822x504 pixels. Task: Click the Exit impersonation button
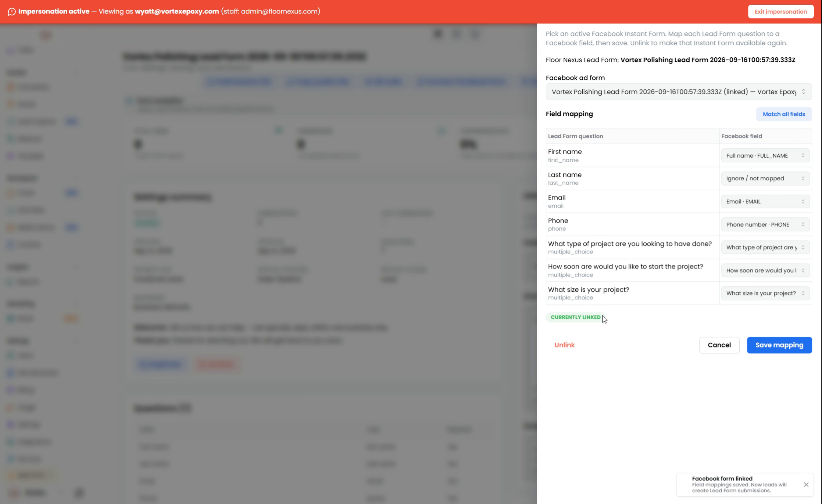click(x=780, y=11)
